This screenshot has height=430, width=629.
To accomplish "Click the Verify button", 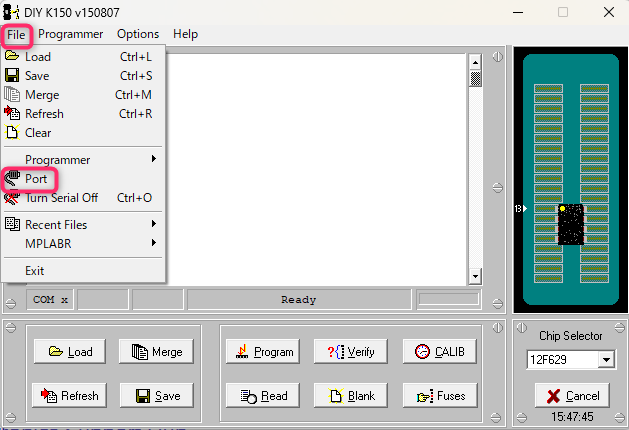I will [351, 352].
